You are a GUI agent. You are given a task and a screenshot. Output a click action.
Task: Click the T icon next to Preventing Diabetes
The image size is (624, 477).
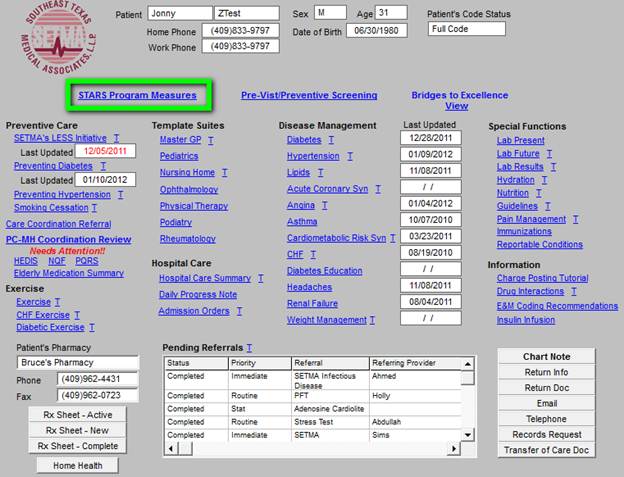pos(103,166)
